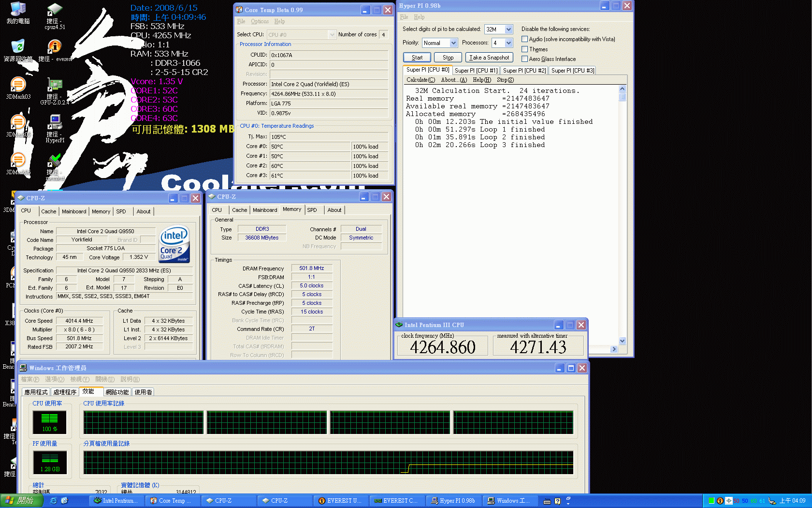Click Hyper PI scrollbar up arrow
Image resolution: width=812 pixels, height=508 pixels.
[623, 89]
